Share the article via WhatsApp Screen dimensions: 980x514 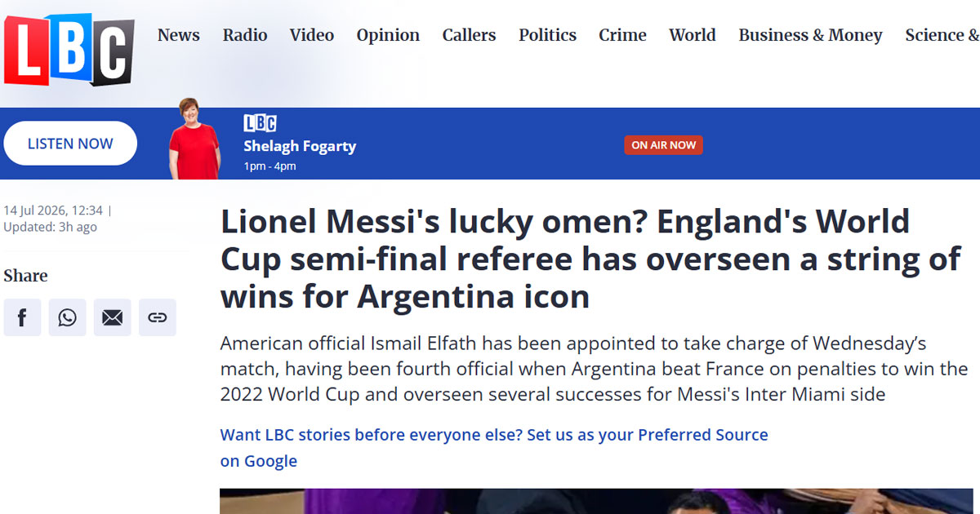click(67, 317)
